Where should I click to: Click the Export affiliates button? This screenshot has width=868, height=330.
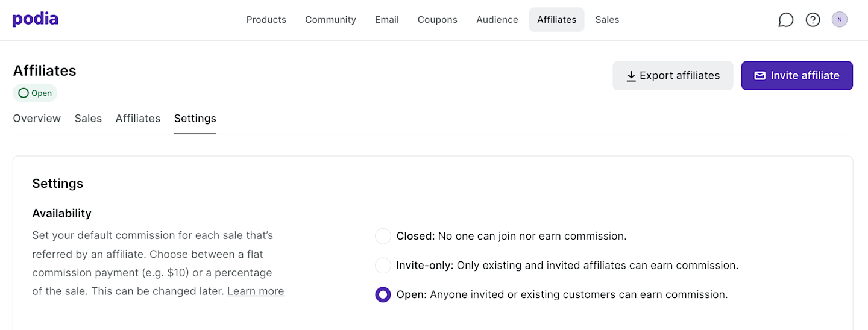(673, 76)
